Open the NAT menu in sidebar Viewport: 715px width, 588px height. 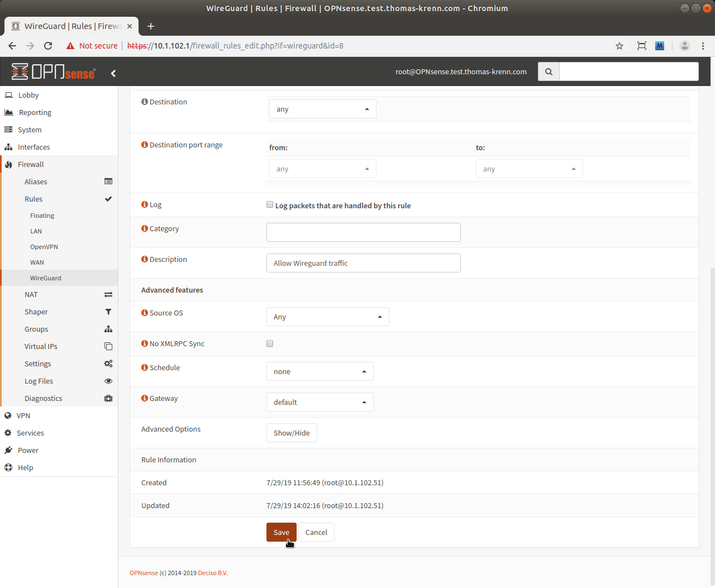[x=31, y=294]
